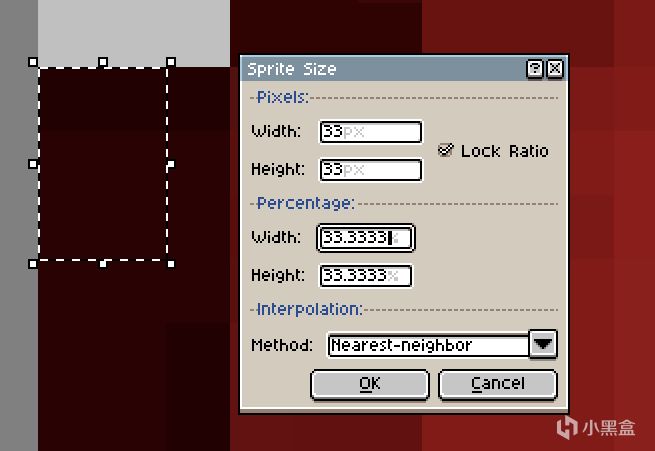Focus the Percentage Height field
The width and height of the screenshot is (655, 451).
click(x=366, y=276)
